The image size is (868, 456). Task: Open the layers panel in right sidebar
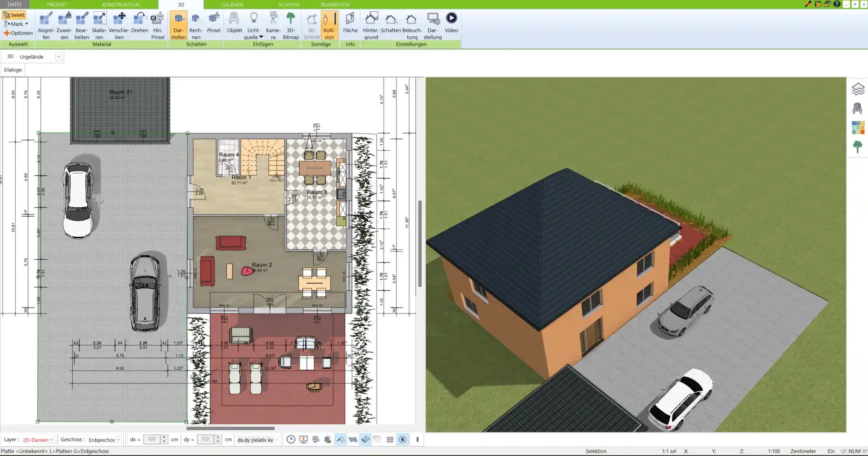pyautogui.click(x=858, y=89)
